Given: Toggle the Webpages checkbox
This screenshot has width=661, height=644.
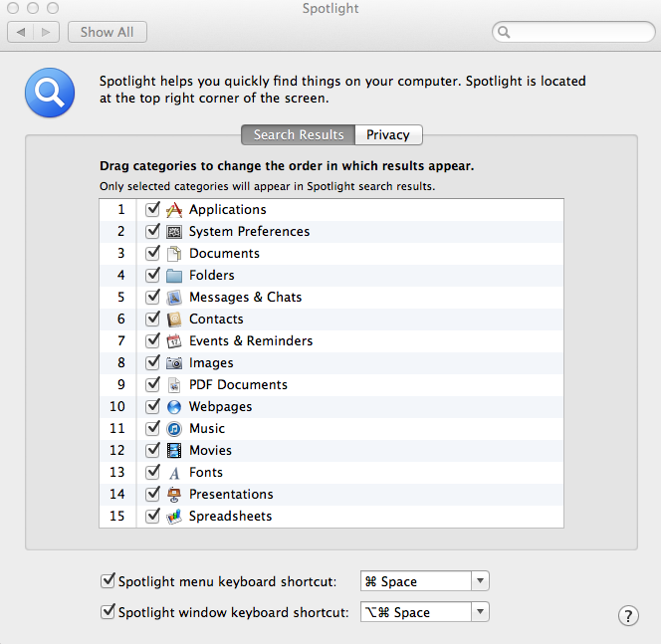Looking at the screenshot, I should 152,406.
